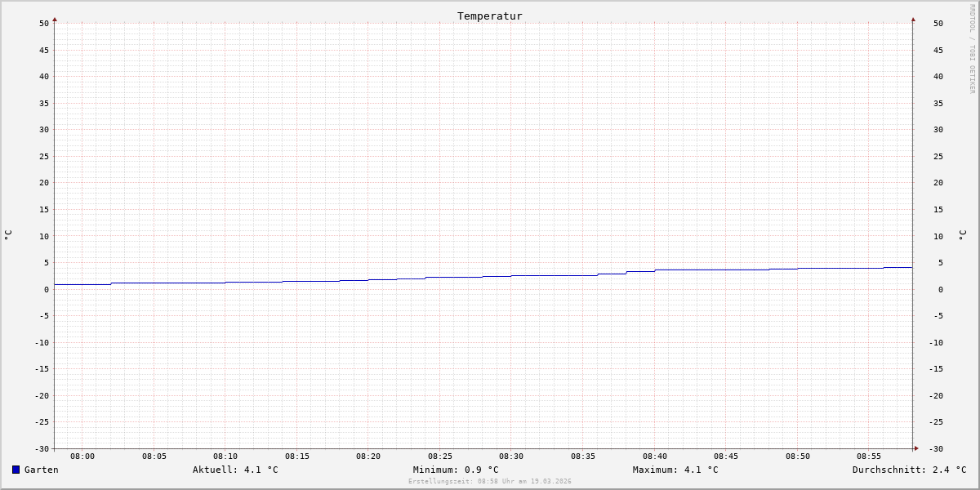Click the blue Garten legend color box
The width and height of the screenshot is (980, 490).
click(16, 470)
